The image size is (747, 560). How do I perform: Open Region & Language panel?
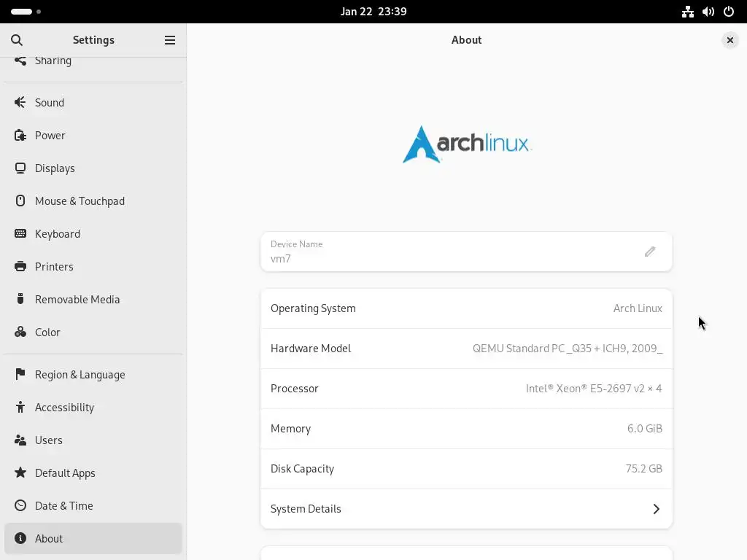93,375
